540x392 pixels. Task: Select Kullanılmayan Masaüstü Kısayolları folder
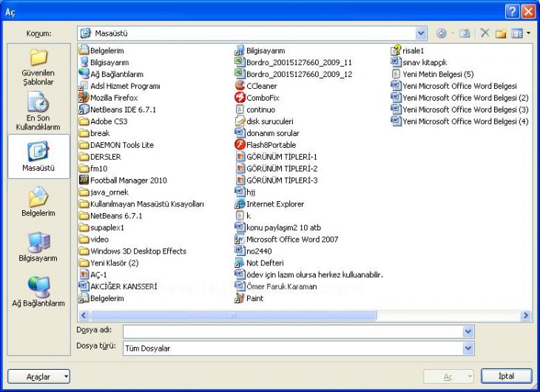click(141, 204)
